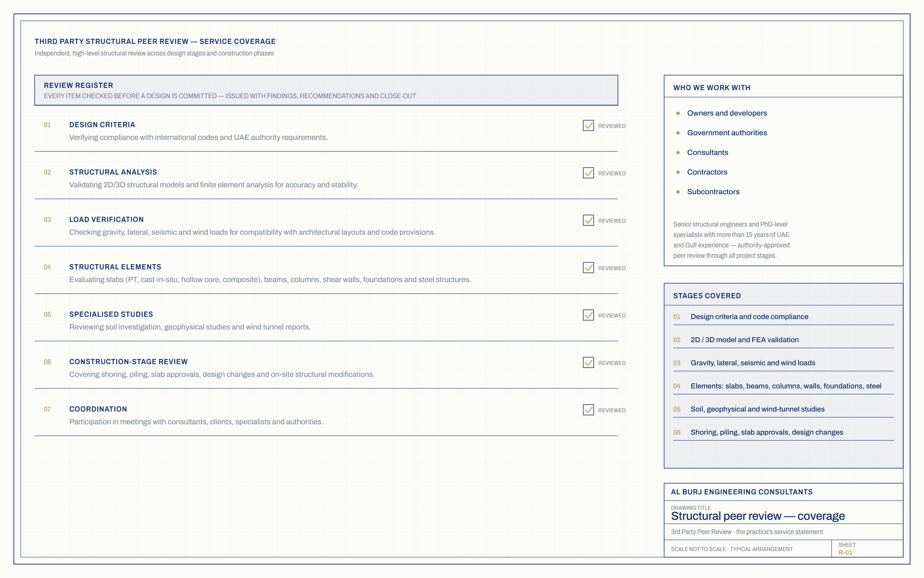This screenshot has height=578, width=924.
Task: Click the description about gravity and seismic loads
Action: click(252, 232)
